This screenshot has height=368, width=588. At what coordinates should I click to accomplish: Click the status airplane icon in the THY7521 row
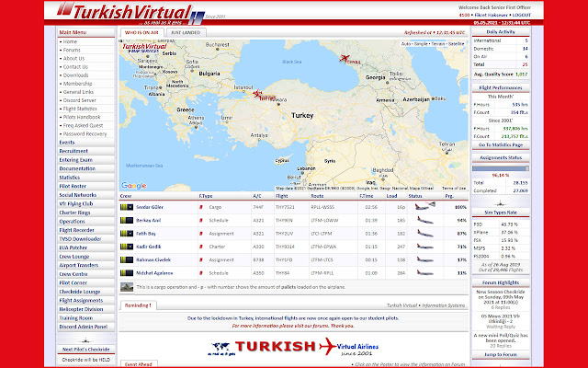coord(425,206)
